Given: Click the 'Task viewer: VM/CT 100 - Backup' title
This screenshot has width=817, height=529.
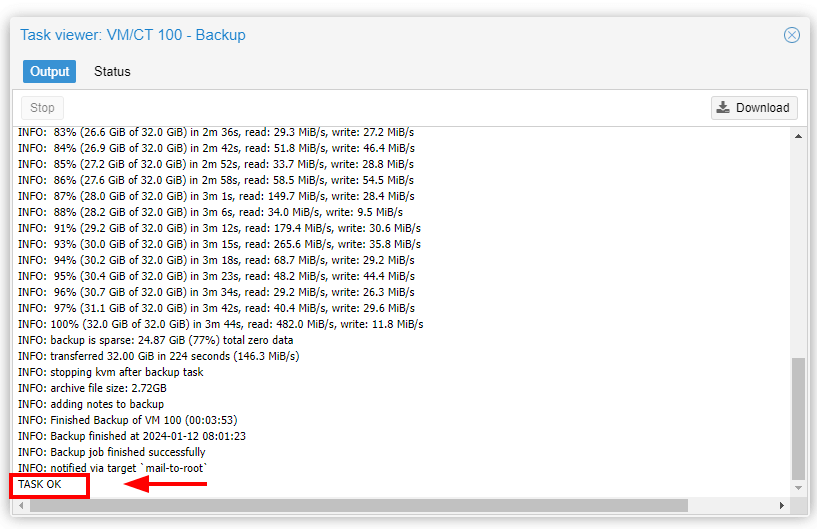Looking at the screenshot, I should [133, 35].
